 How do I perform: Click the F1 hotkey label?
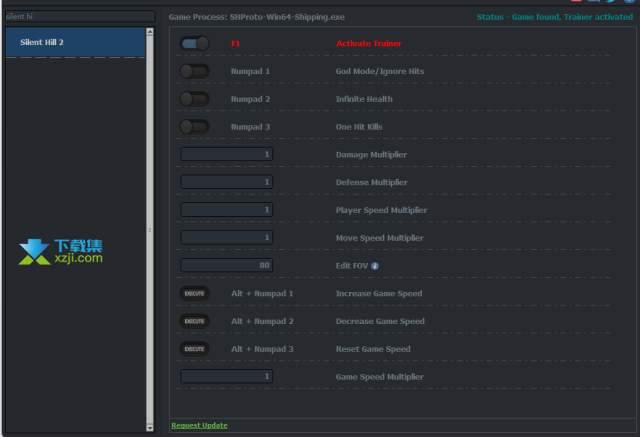pyautogui.click(x=235, y=44)
